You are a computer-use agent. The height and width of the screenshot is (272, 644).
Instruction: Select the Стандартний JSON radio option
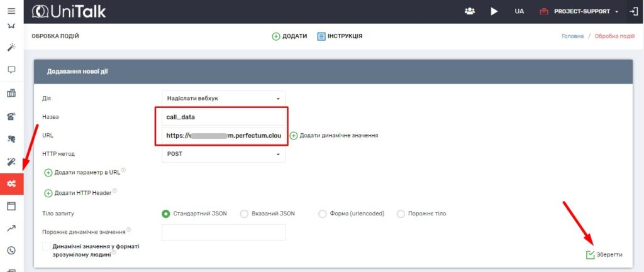tap(167, 214)
